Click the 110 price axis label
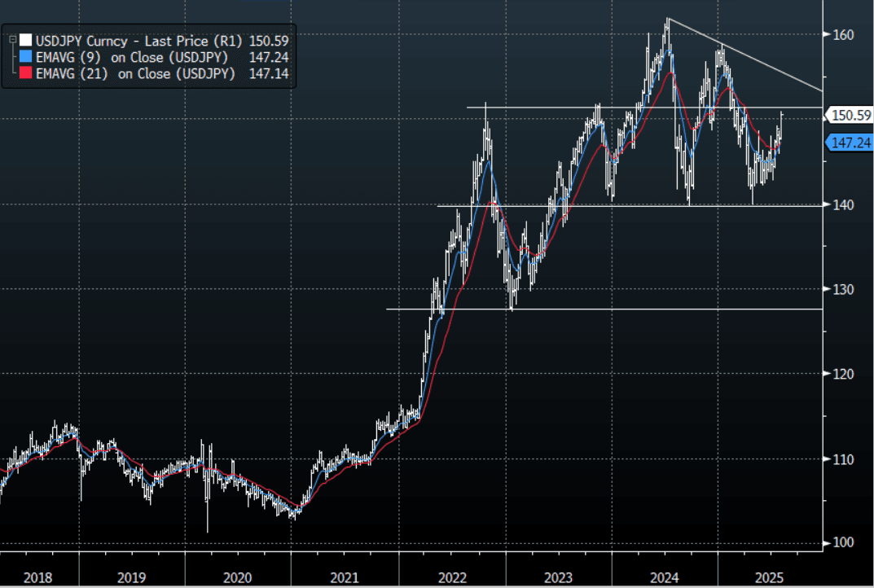The image size is (874, 588). pyautogui.click(x=843, y=459)
